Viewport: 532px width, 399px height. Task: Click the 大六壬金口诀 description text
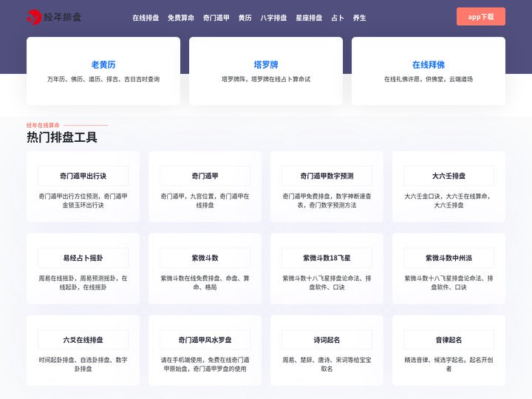click(449, 200)
